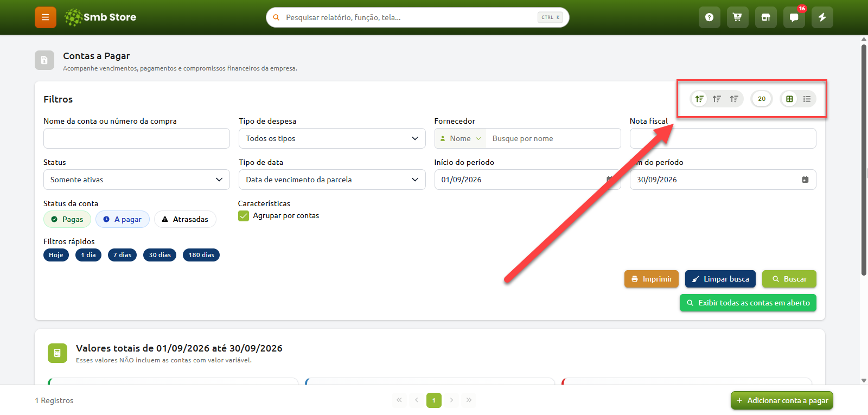Screen dimensions: 868x415
Task: Open the Fornecedor Nome search-type dropdown
Action: click(x=460, y=138)
